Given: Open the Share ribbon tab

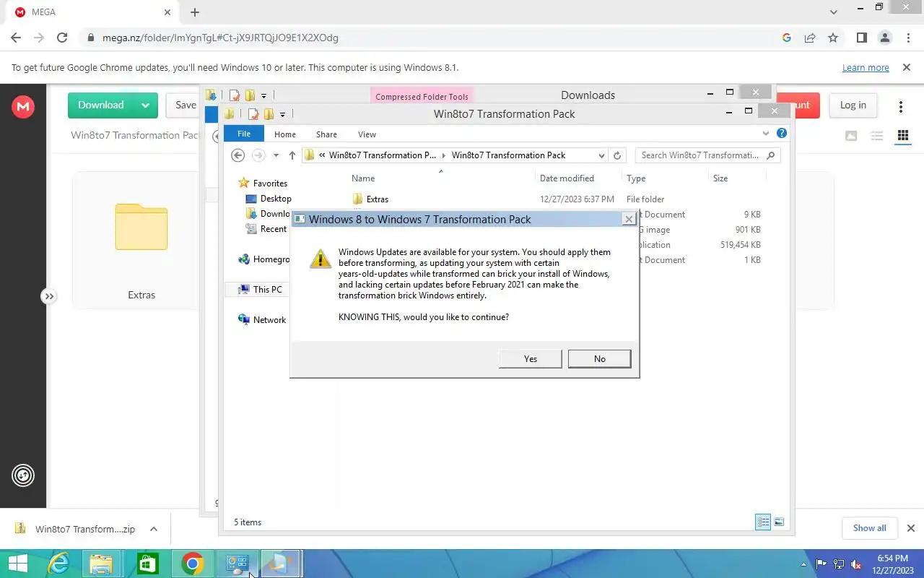Looking at the screenshot, I should pyautogui.click(x=326, y=134).
